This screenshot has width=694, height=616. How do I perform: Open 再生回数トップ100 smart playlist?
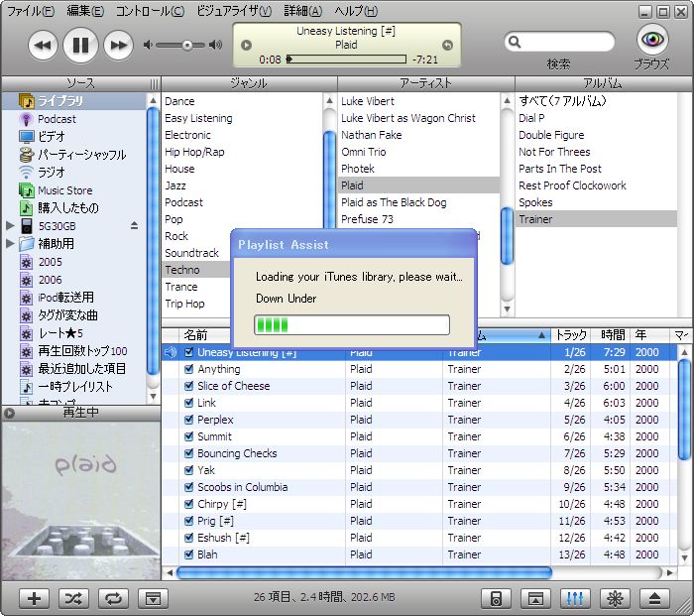[x=73, y=351]
